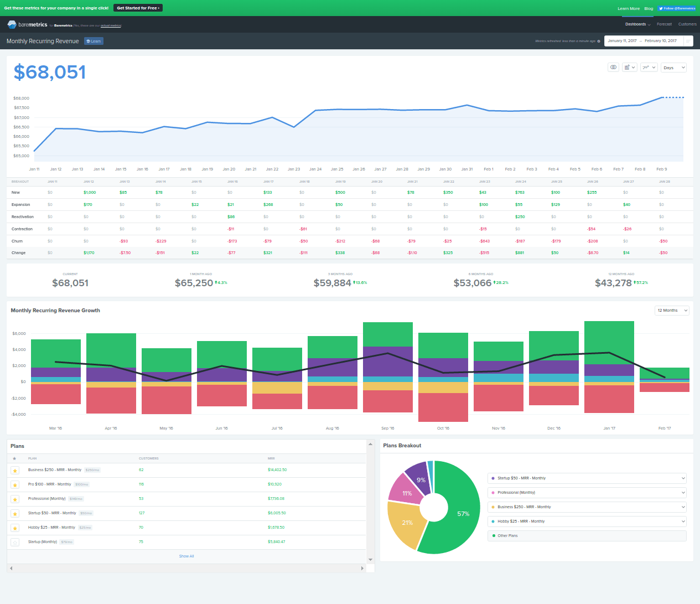Viewport: 700px width, 604px height.
Task: Toggle favorite star for Professional (Monthly) plan
Action: click(15, 499)
